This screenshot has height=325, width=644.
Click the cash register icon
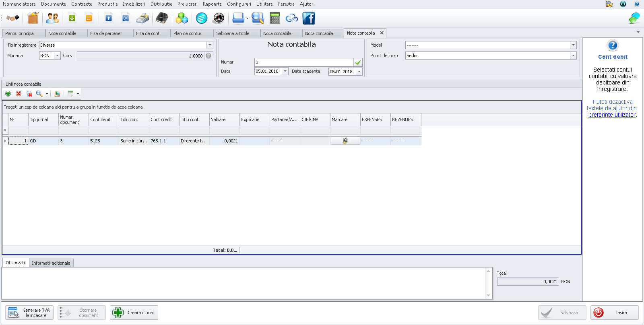pos(142,18)
